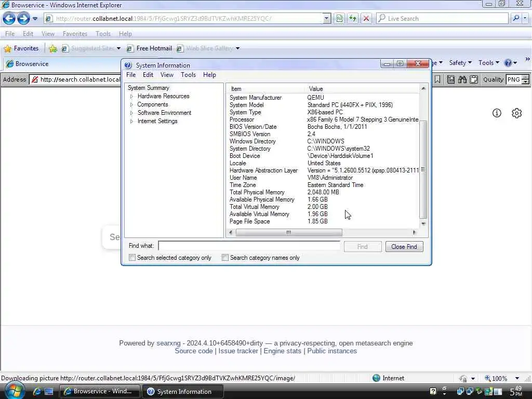
Task: Open the SearXNG info circle icon
Action: 496,113
